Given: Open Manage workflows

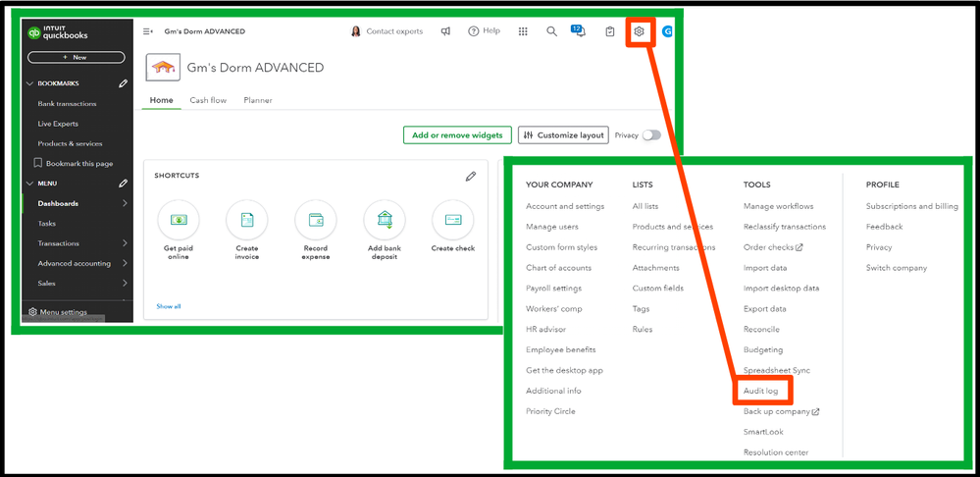Looking at the screenshot, I should tap(778, 206).
